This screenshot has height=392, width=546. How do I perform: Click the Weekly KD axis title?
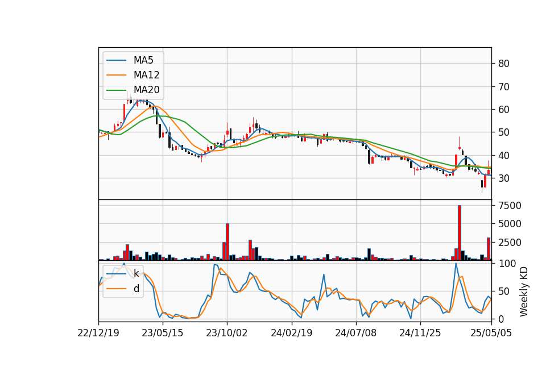pos(523,292)
